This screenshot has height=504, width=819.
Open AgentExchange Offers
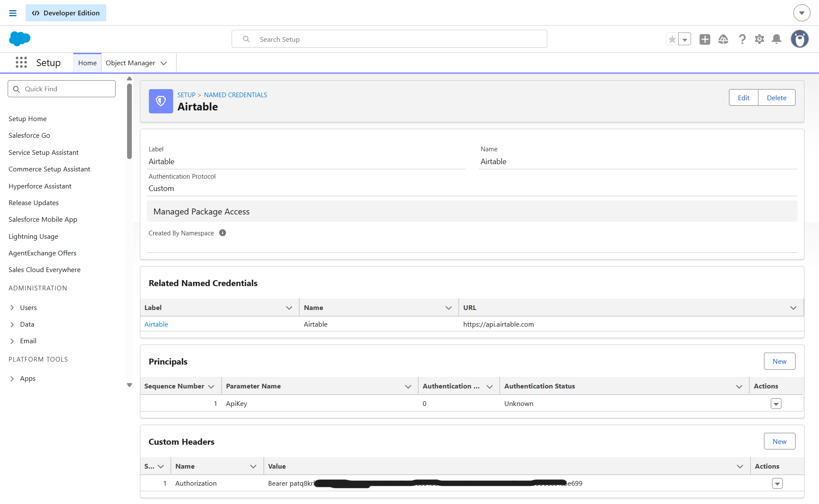pyautogui.click(x=42, y=253)
